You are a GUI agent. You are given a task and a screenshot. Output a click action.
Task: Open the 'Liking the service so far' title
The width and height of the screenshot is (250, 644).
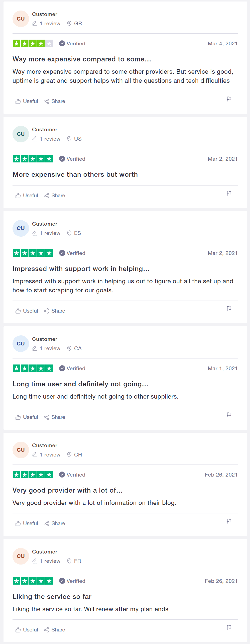(52, 597)
